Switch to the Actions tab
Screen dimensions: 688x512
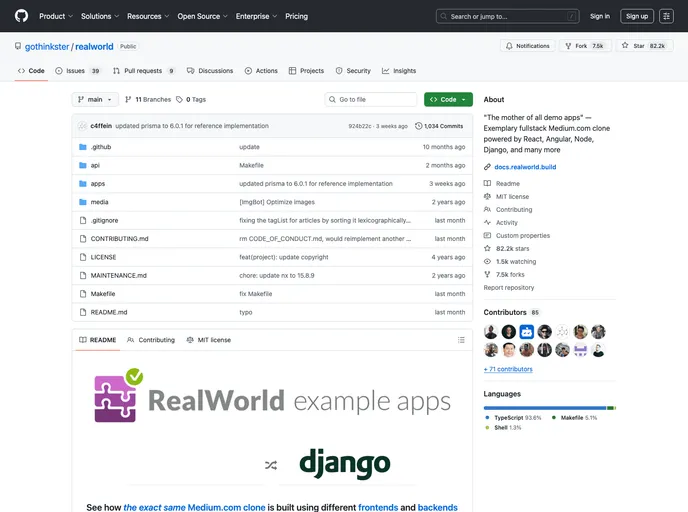261,71
